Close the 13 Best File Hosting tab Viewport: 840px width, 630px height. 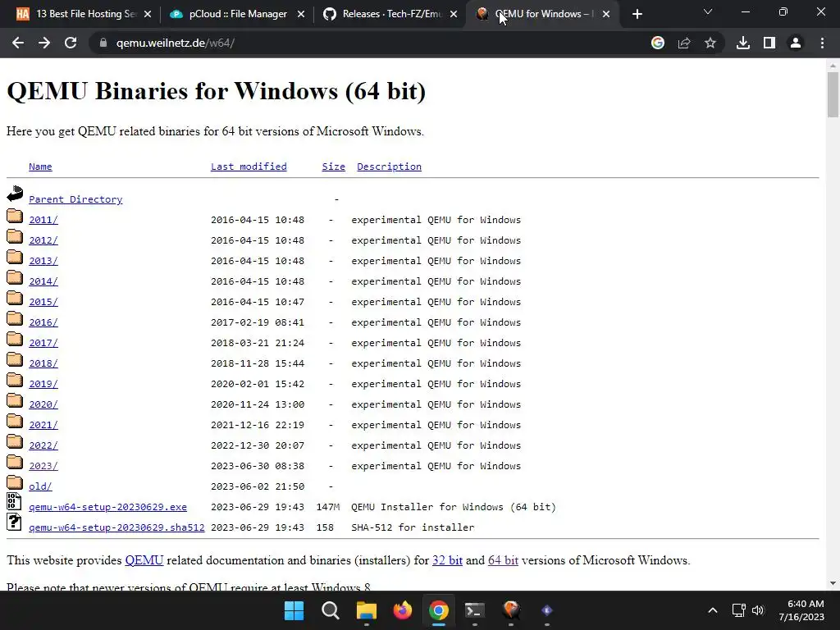tap(148, 15)
